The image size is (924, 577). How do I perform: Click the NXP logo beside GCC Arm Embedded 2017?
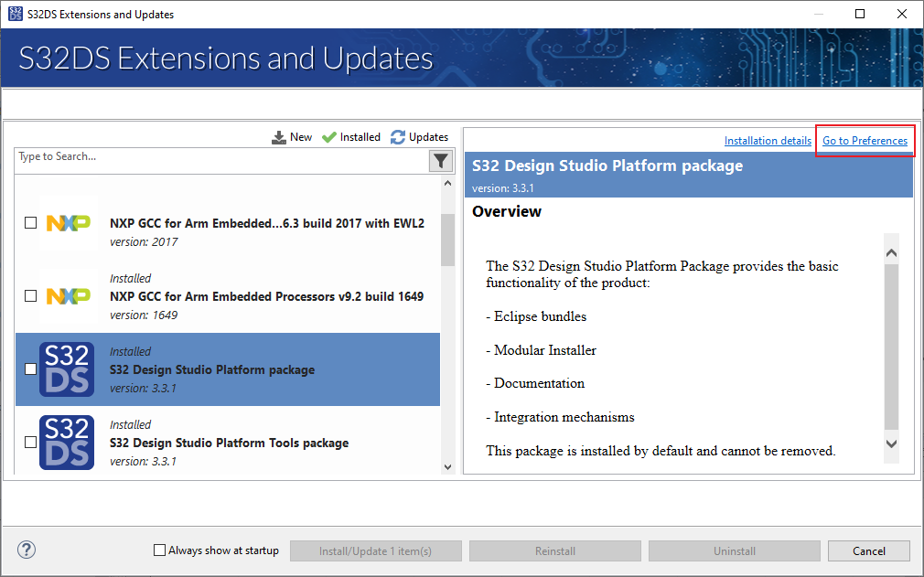point(65,222)
